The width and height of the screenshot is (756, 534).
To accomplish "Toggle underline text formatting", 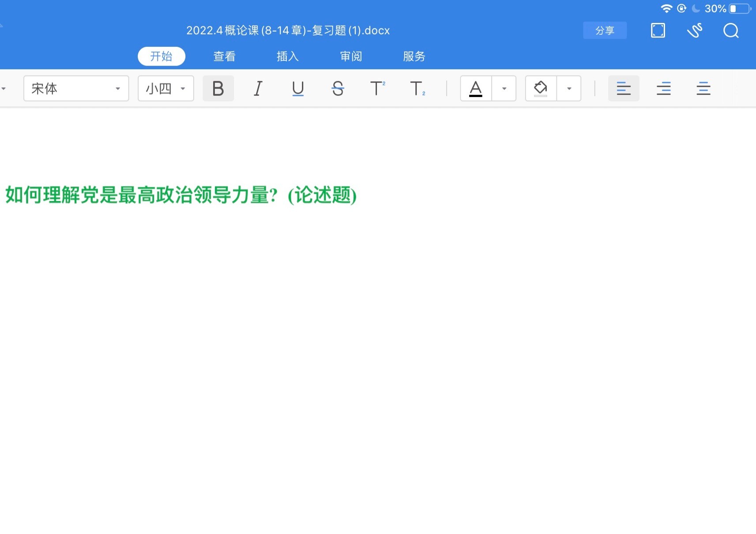I will [298, 89].
